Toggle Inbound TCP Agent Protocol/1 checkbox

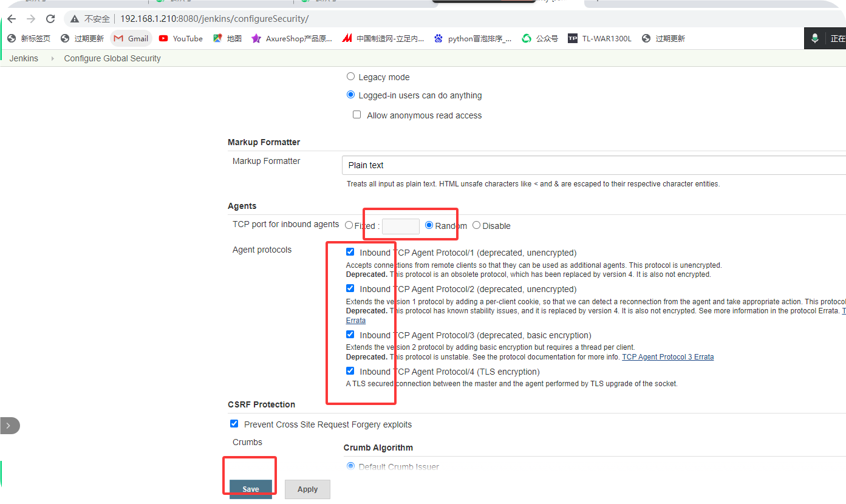(x=350, y=252)
